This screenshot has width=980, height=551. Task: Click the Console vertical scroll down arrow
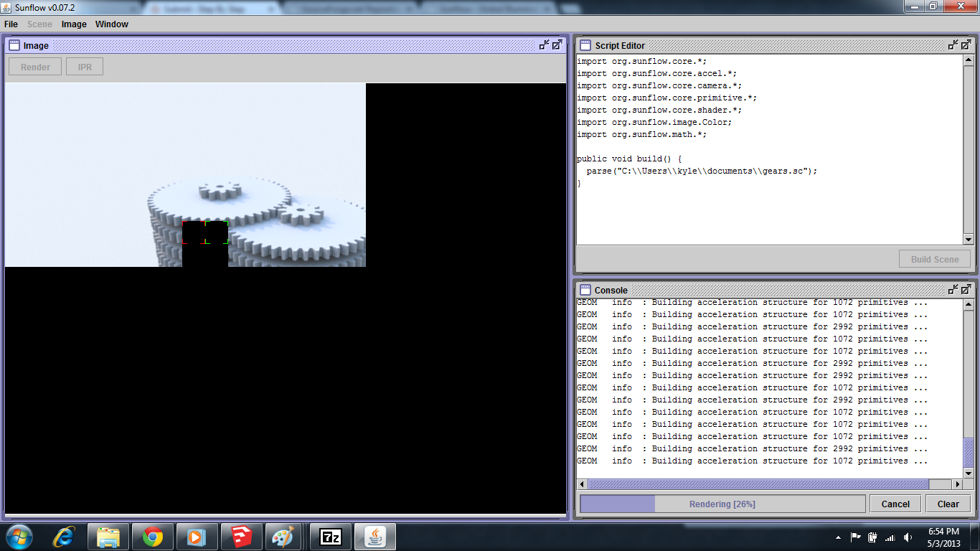969,472
